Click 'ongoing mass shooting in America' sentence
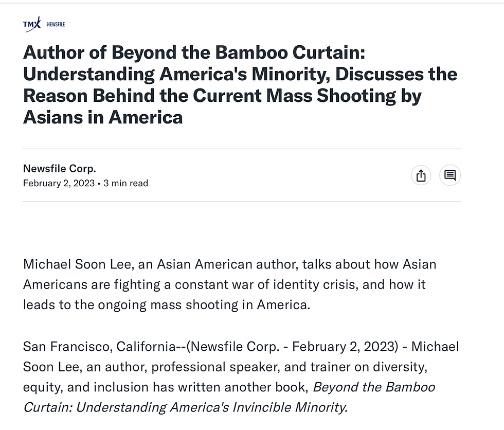Image resolution: width=504 pixels, height=430 pixels. (204, 305)
